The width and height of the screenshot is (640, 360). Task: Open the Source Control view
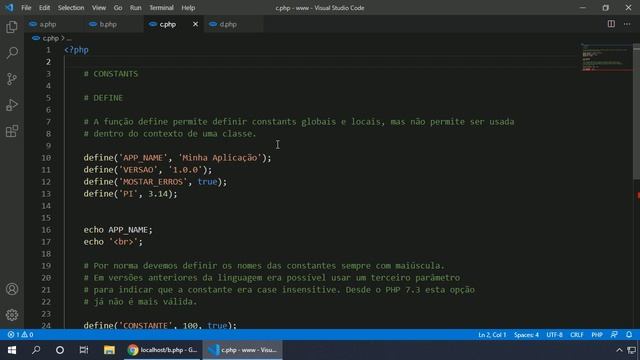(x=12, y=79)
